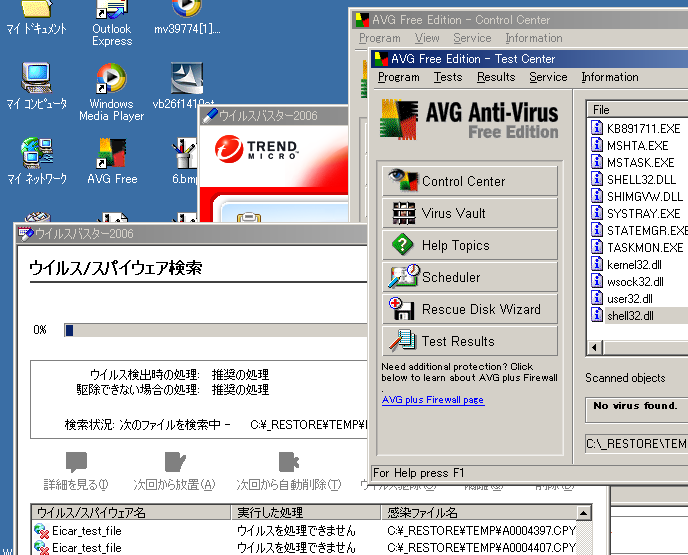The image size is (688, 555).
Task: Click the info icon beside KB891711.EXE
Action: click(x=596, y=128)
